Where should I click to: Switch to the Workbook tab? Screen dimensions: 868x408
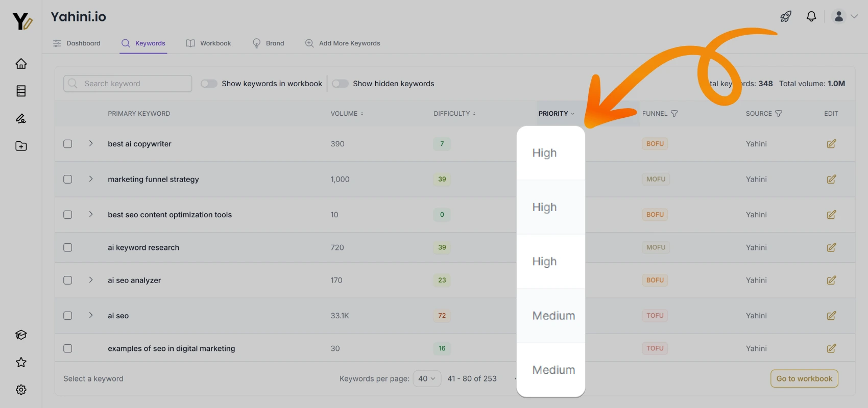[x=208, y=43]
